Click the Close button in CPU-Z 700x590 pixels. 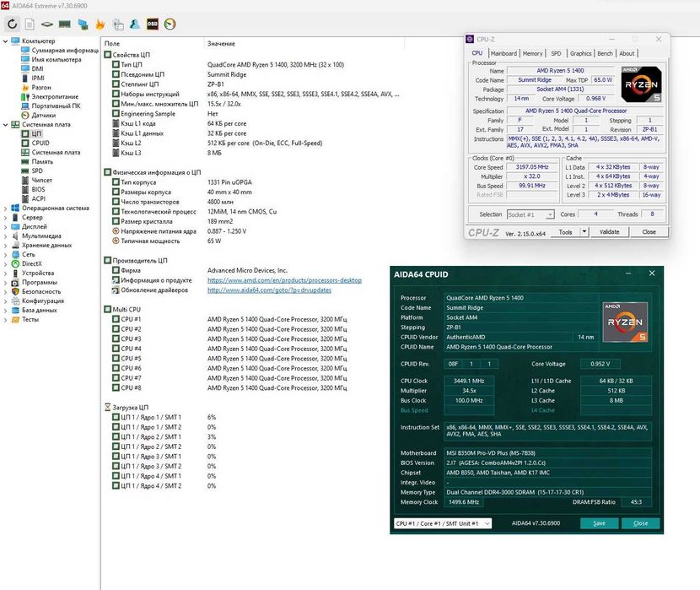pyautogui.click(x=649, y=232)
